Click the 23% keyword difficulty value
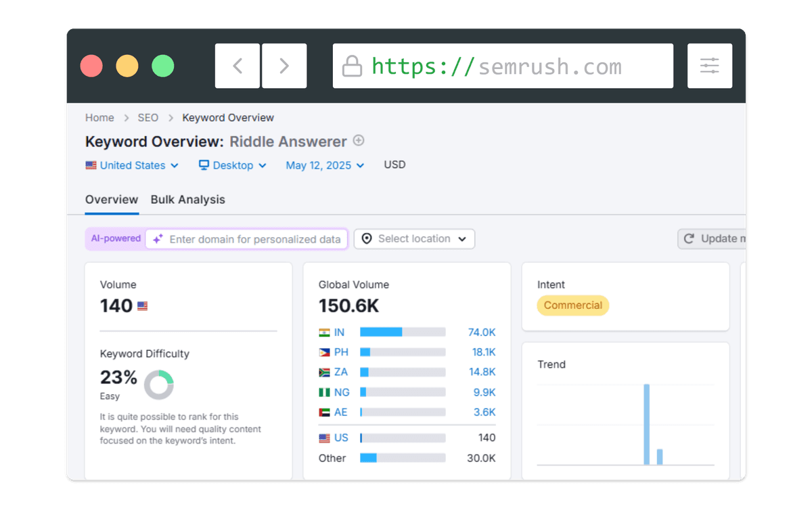The width and height of the screenshot is (812, 508). click(x=118, y=377)
